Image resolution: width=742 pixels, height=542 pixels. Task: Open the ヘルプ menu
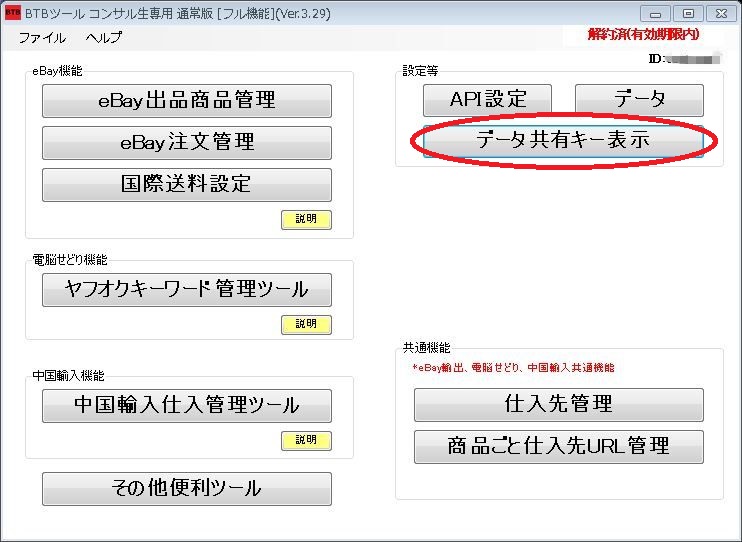coord(104,37)
